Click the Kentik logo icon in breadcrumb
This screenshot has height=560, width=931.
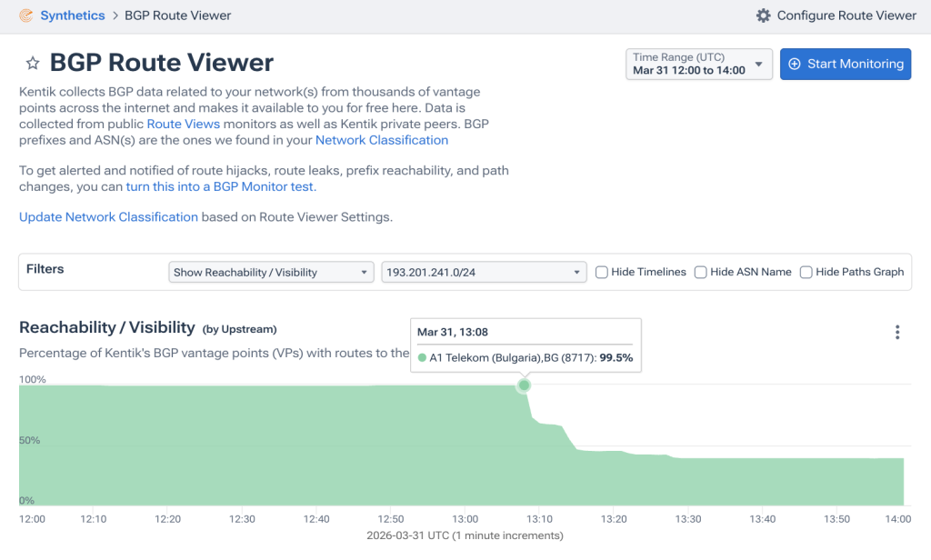26,15
